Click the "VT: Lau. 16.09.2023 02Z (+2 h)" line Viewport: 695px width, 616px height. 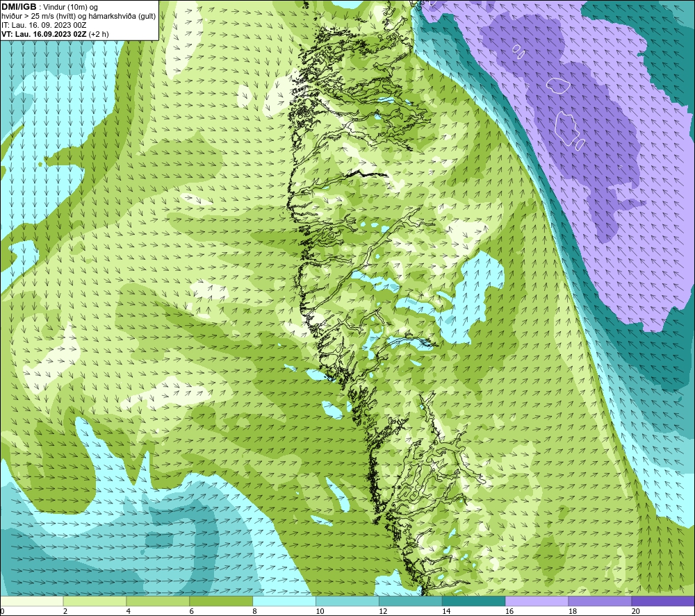tap(55, 34)
